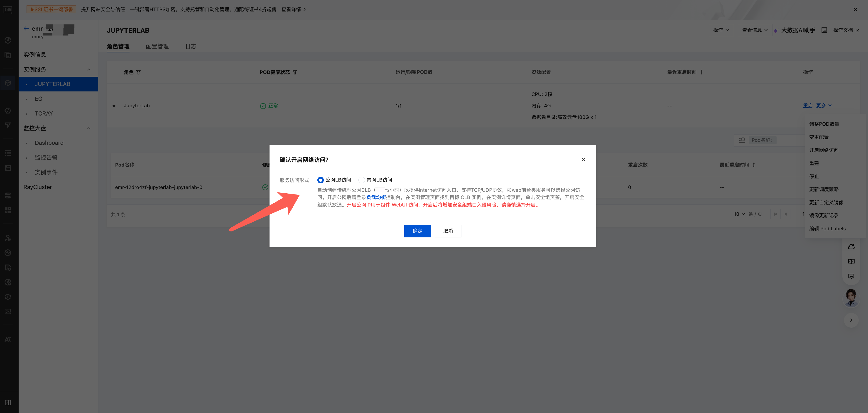Image resolution: width=868 pixels, height=413 pixels.
Task: Open EG in the service list
Action: [58, 99]
